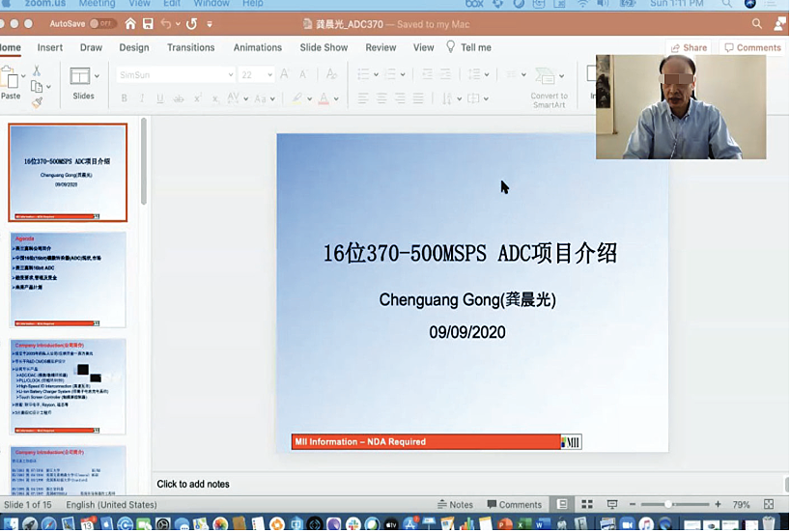This screenshot has height=532, width=790.
Task: Start slide show from status bar icon
Action: pyautogui.click(x=612, y=504)
